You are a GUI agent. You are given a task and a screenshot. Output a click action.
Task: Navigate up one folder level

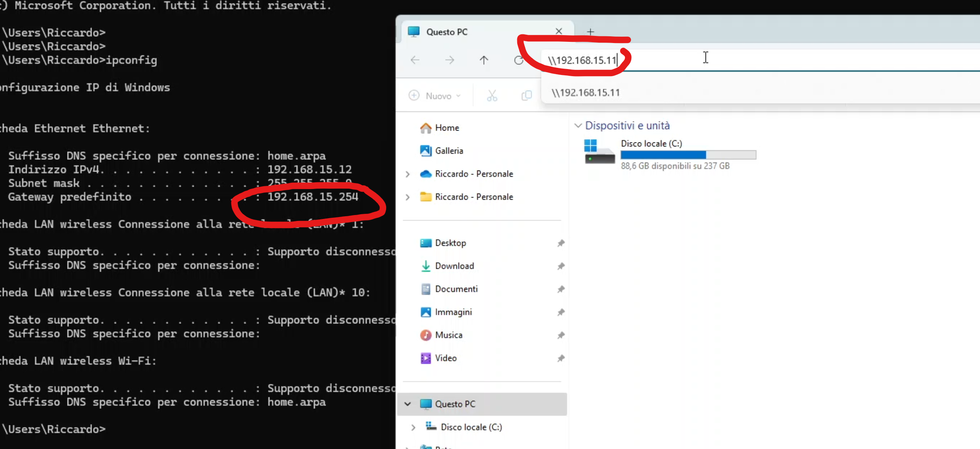[x=484, y=60]
